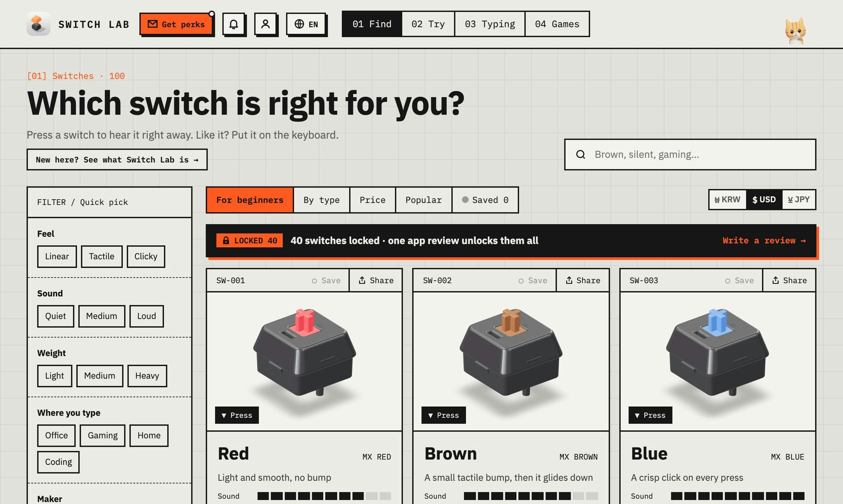Select Light weight filter
The width and height of the screenshot is (843, 504).
coord(55,376)
